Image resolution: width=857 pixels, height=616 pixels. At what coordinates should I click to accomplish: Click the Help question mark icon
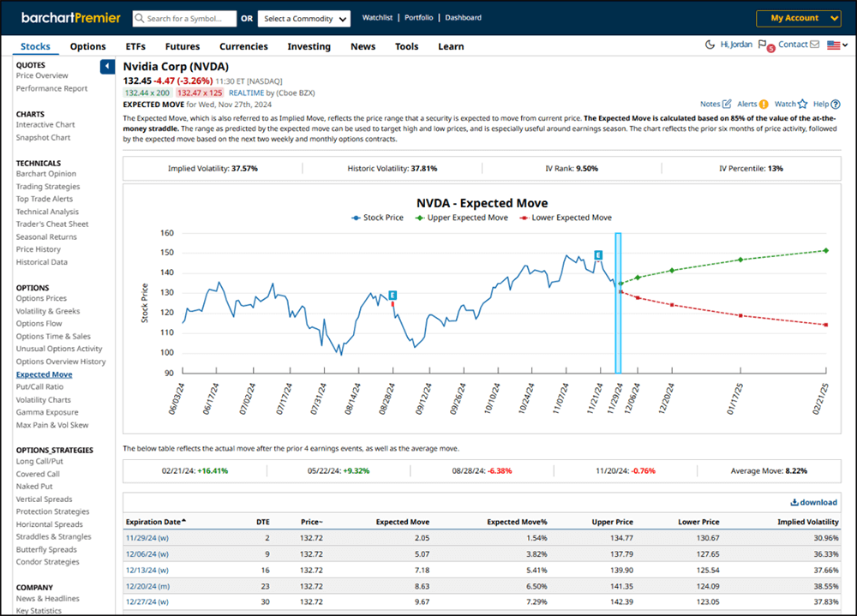pos(835,104)
